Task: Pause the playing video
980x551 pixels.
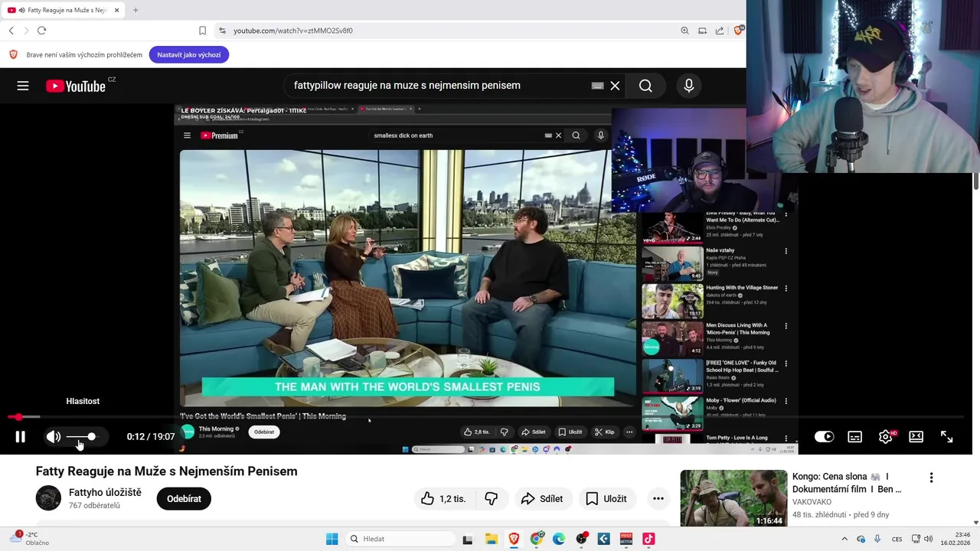Action: (x=21, y=436)
